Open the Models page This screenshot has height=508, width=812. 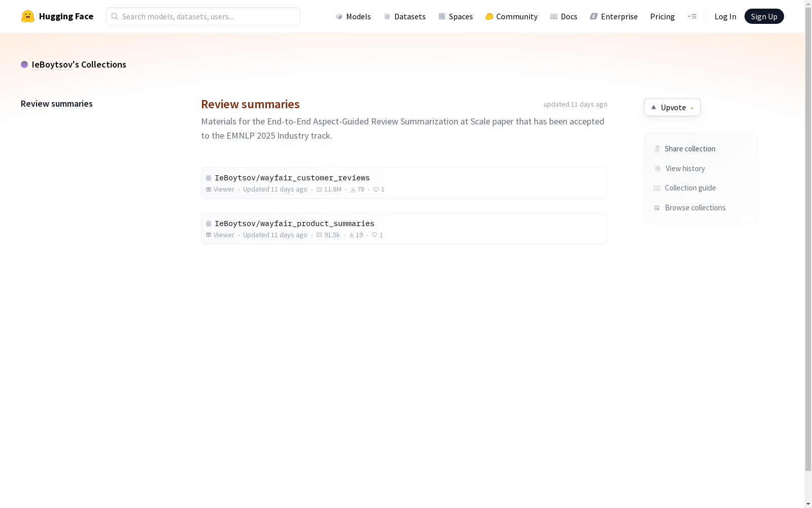[353, 16]
